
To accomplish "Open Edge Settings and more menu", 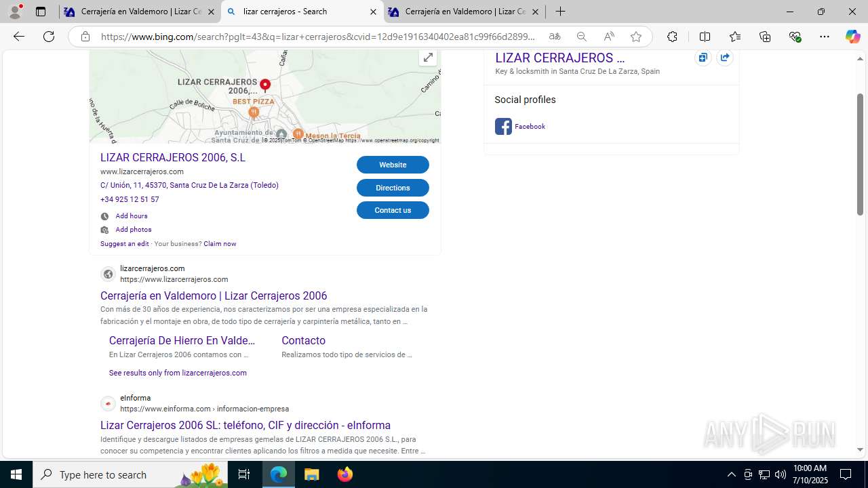I will [x=825, y=37].
